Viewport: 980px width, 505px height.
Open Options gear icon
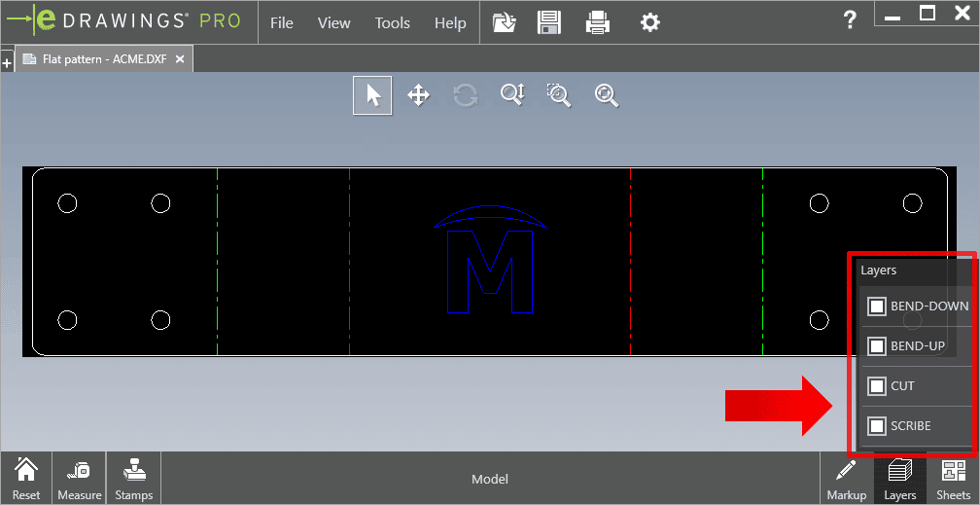[650, 23]
